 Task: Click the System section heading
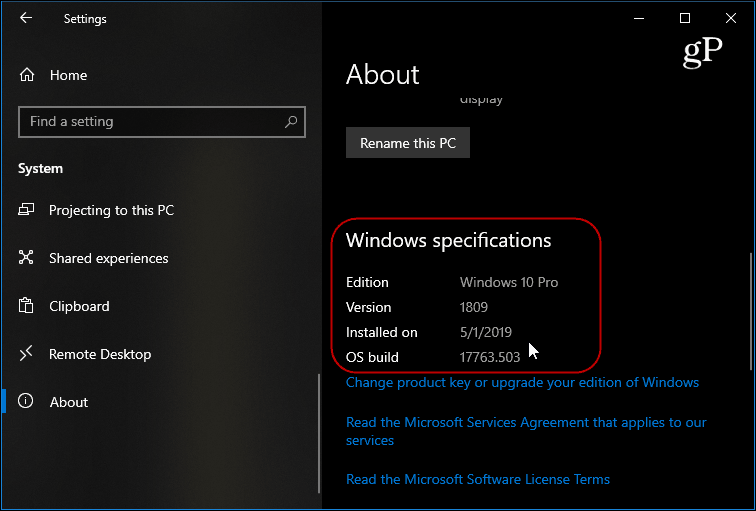pyautogui.click(x=40, y=168)
